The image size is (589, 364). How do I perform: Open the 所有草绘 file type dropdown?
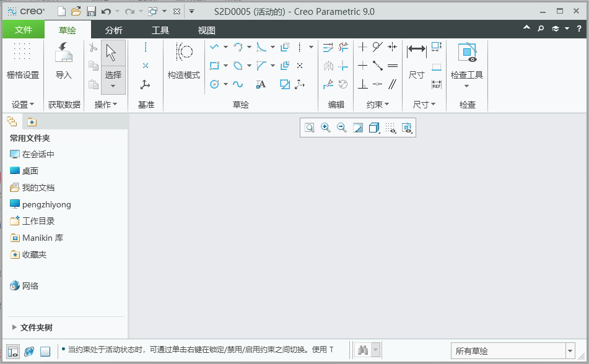(569, 350)
